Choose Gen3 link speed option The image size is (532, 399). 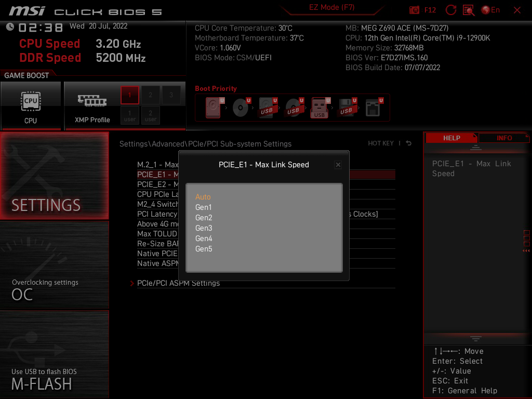point(204,228)
